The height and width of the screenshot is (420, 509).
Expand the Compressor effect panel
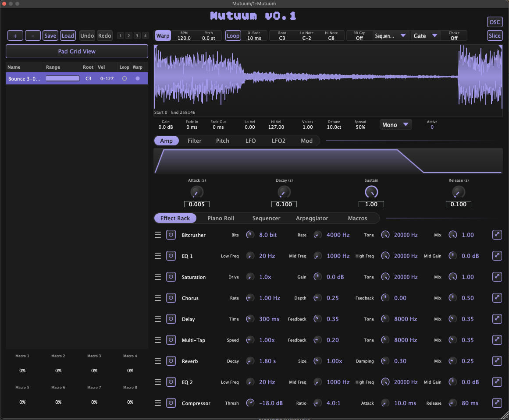click(497, 403)
